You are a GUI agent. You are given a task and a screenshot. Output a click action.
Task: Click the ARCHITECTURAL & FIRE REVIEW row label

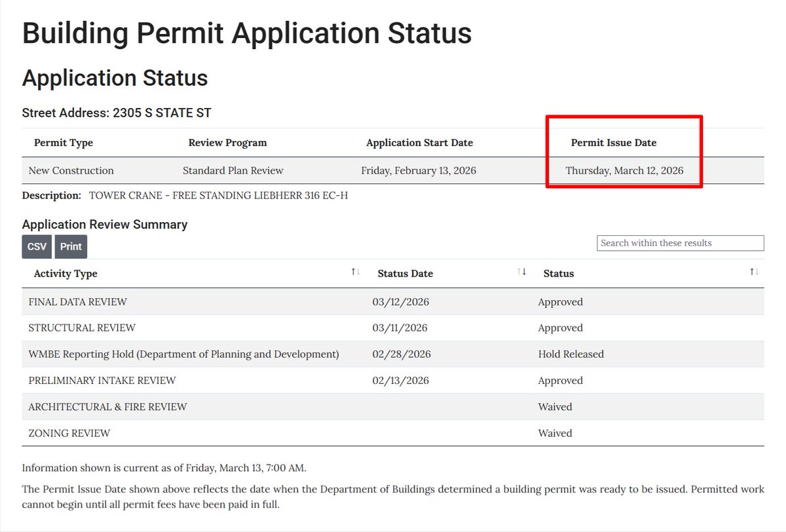pyautogui.click(x=107, y=407)
